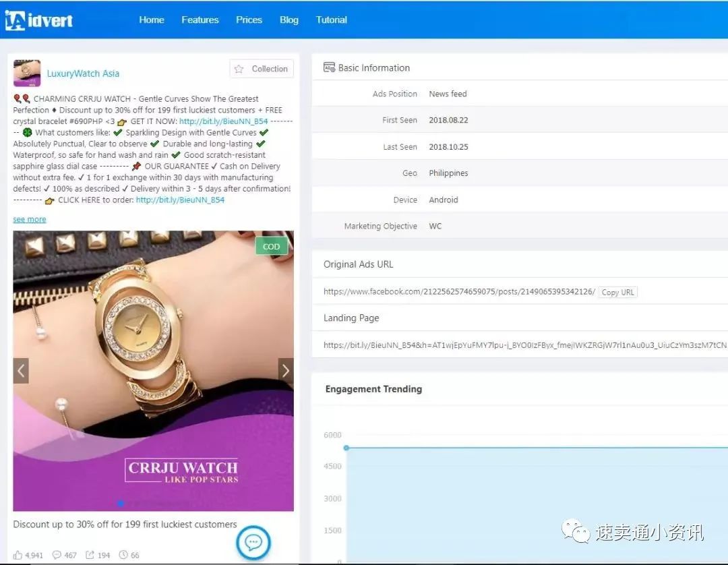Toggle the Collection star button

[x=261, y=69]
